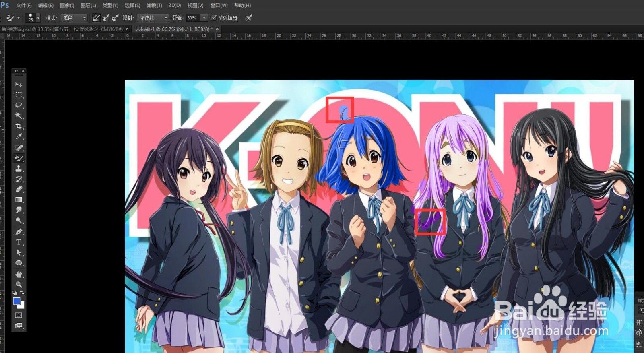Select the Magic Wand tool
Image resolution: width=644 pixels, height=353 pixels.
(x=19, y=116)
